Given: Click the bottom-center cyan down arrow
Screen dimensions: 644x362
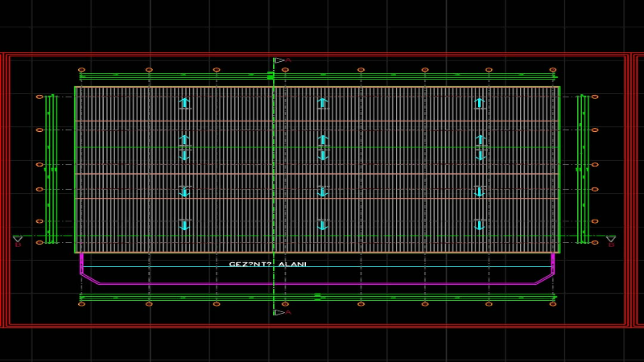Looking at the screenshot, I should point(323,225).
